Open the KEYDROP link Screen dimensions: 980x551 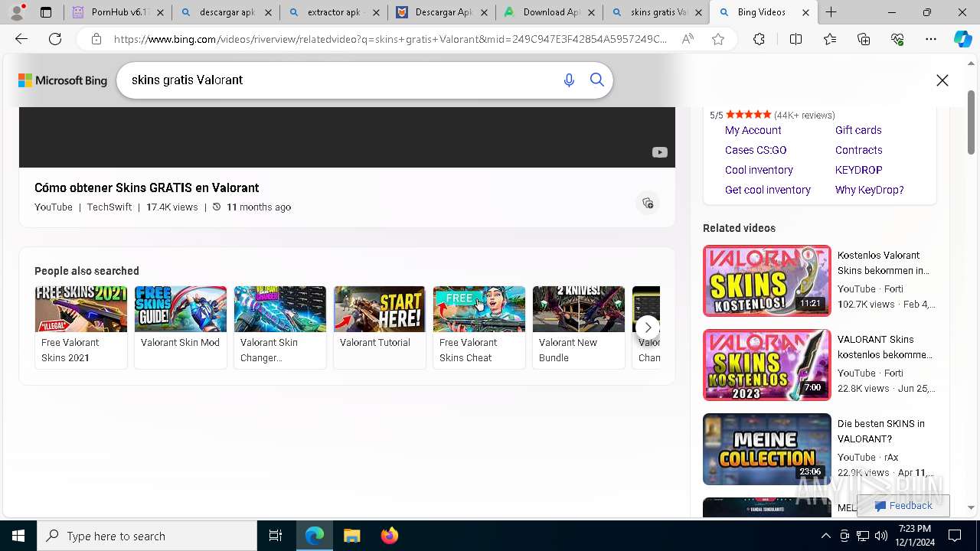[x=858, y=170]
